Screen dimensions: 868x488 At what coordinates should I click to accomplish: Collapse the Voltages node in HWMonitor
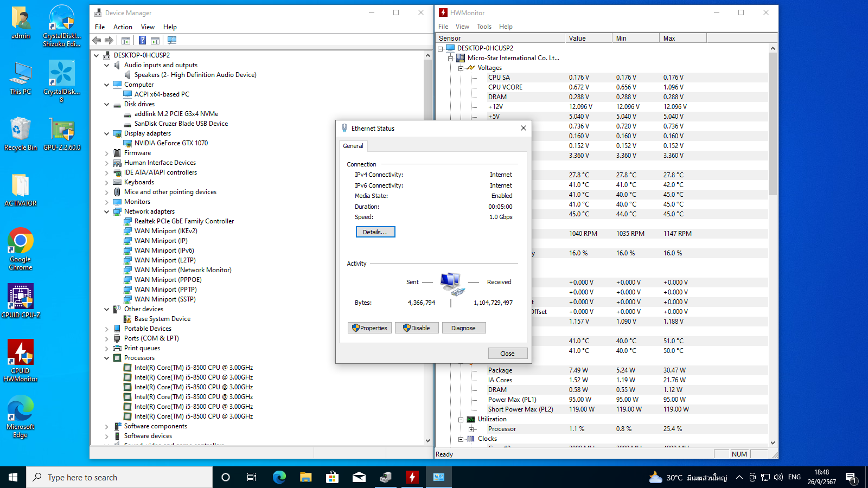[461, 68]
